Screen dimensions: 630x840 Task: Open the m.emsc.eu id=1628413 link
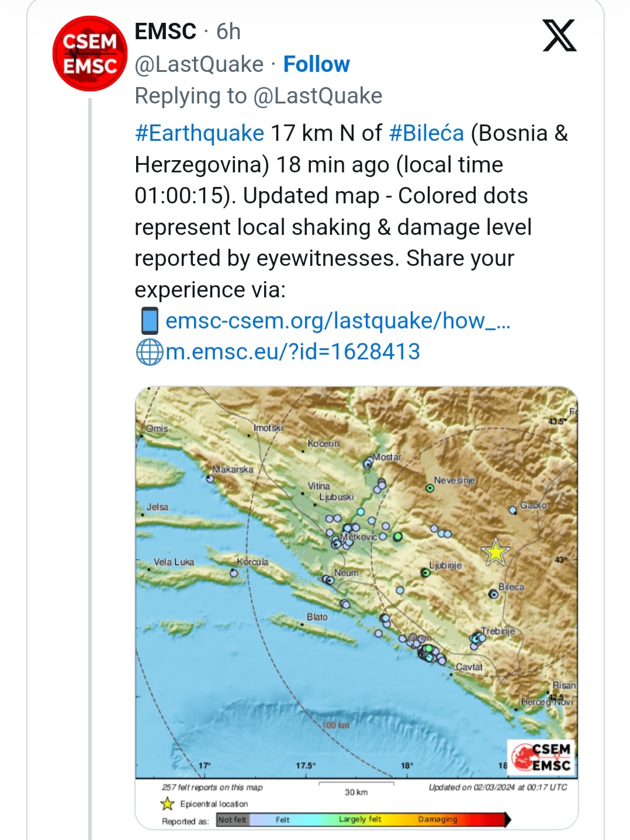293,352
